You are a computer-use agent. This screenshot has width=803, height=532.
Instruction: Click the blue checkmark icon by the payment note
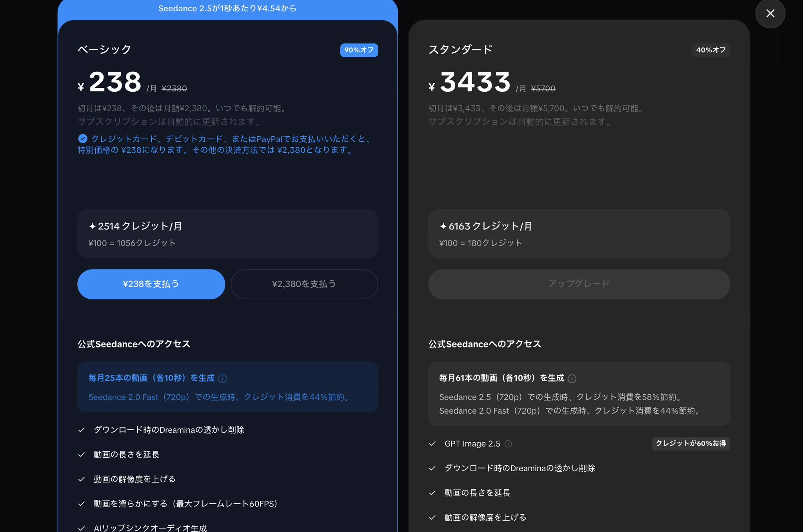[x=82, y=139]
